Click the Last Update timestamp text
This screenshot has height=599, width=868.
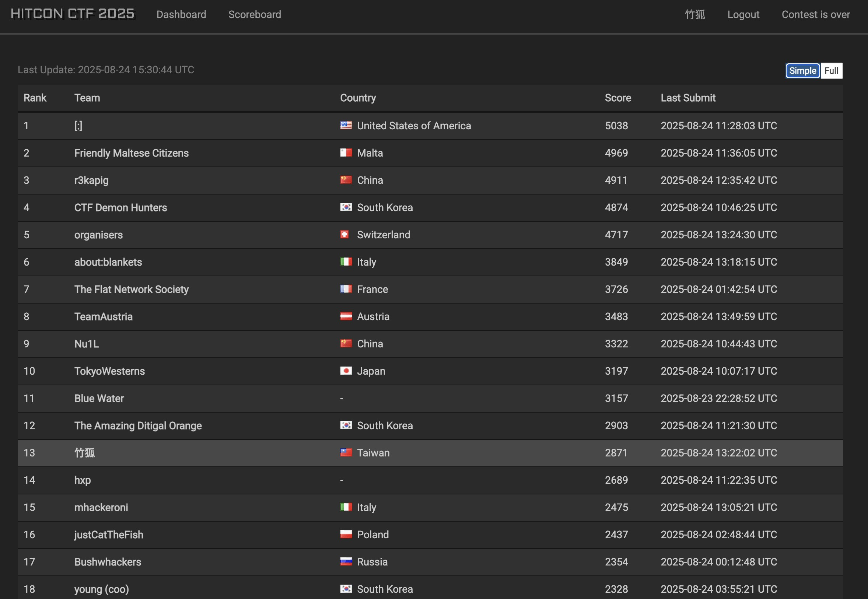[106, 70]
